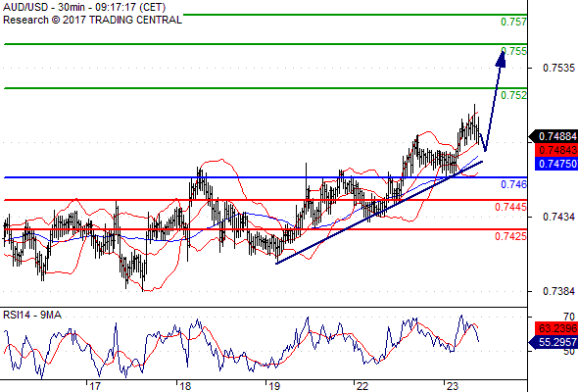
Task: Click the black 0.74884 current price tag
Action: [x=554, y=136]
